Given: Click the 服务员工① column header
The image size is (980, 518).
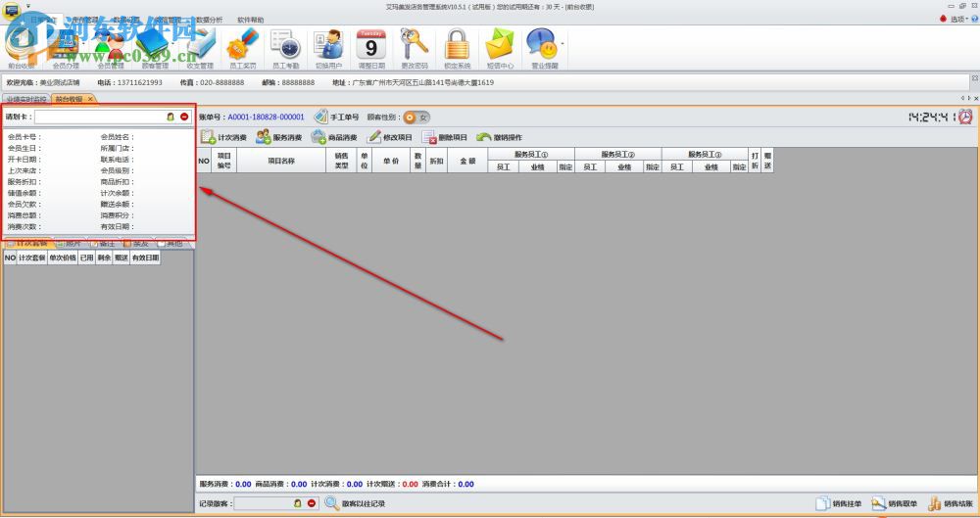Looking at the screenshot, I should coord(530,155).
